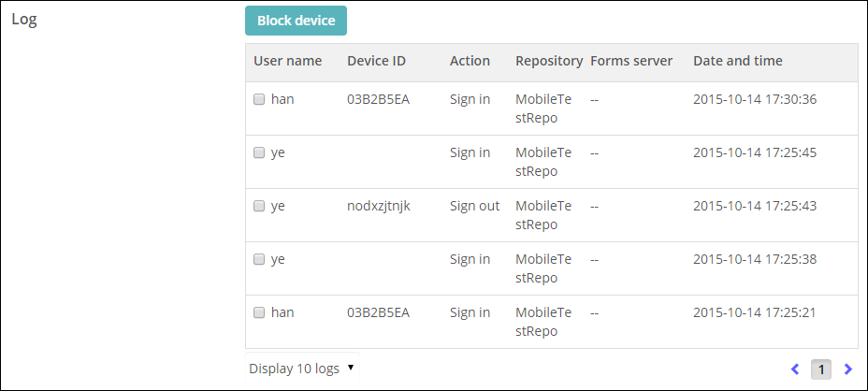Select page 1 in pagination

pyautogui.click(x=821, y=369)
